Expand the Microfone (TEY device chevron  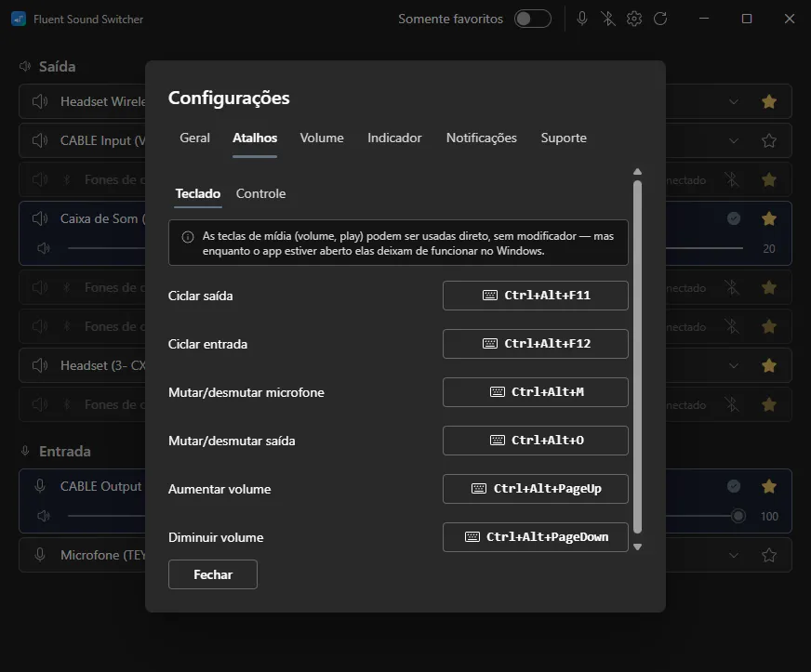click(x=734, y=555)
